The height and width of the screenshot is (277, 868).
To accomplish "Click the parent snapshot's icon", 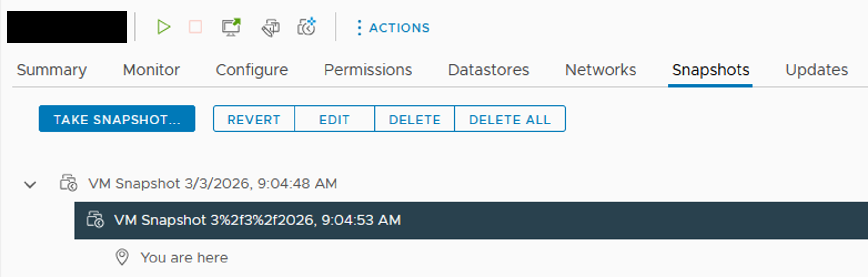I will click(x=68, y=183).
